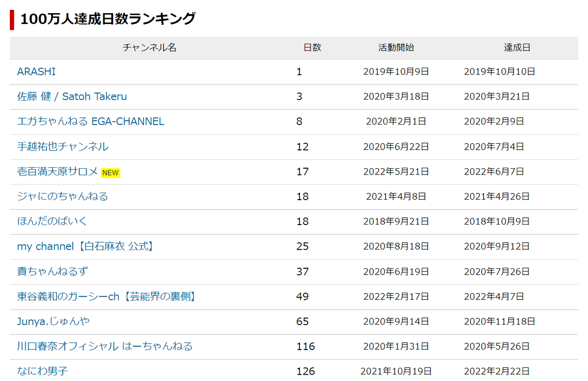This screenshot has height=381, width=588.
Task: Select start date 2022年2月17日
Action: click(396, 297)
